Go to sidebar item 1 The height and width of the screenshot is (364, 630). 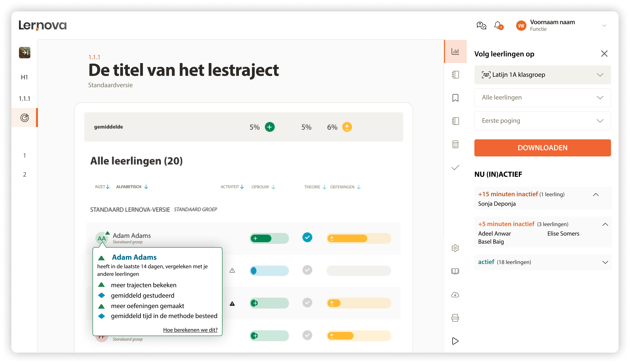pos(25,155)
